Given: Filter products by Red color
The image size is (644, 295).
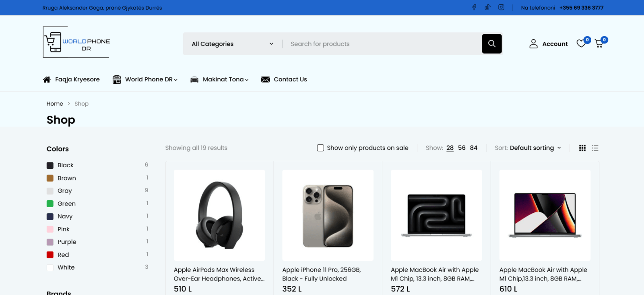Looking at the screenshot, I should 63,255.
